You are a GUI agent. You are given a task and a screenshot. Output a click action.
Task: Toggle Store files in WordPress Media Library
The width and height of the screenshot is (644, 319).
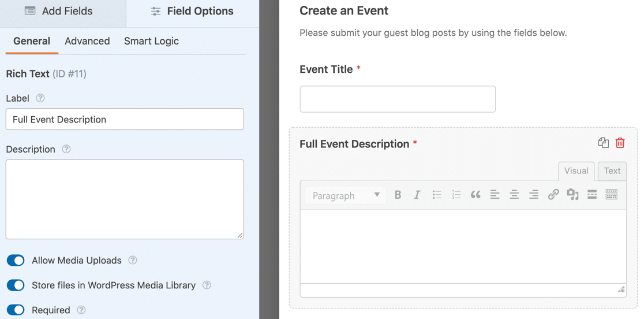(16, 285)
